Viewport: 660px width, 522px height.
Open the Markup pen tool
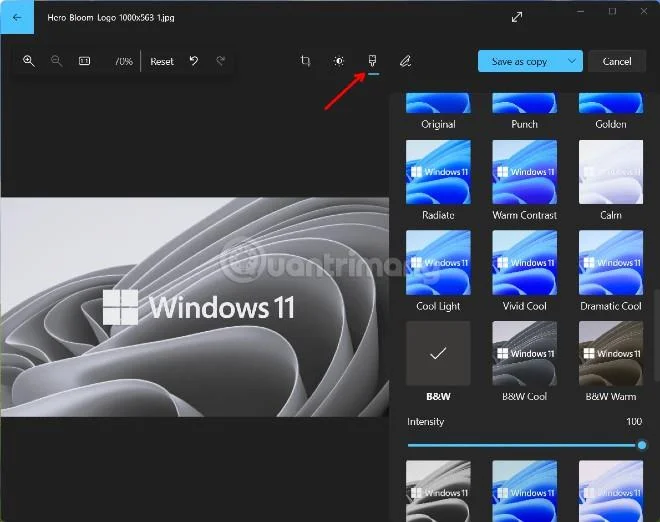[405, 61]
